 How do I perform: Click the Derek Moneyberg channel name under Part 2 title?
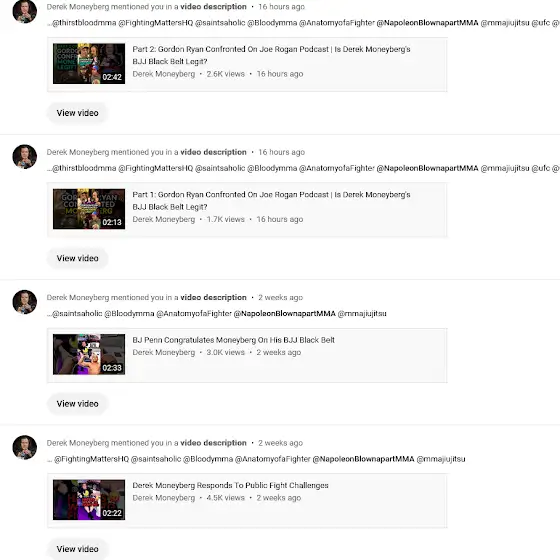pos(164,74)
